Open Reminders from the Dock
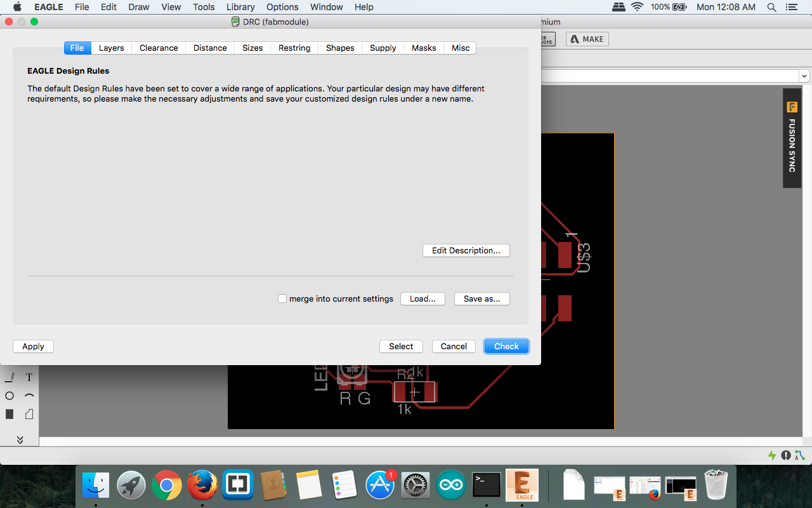 click(x=345, y=486)
